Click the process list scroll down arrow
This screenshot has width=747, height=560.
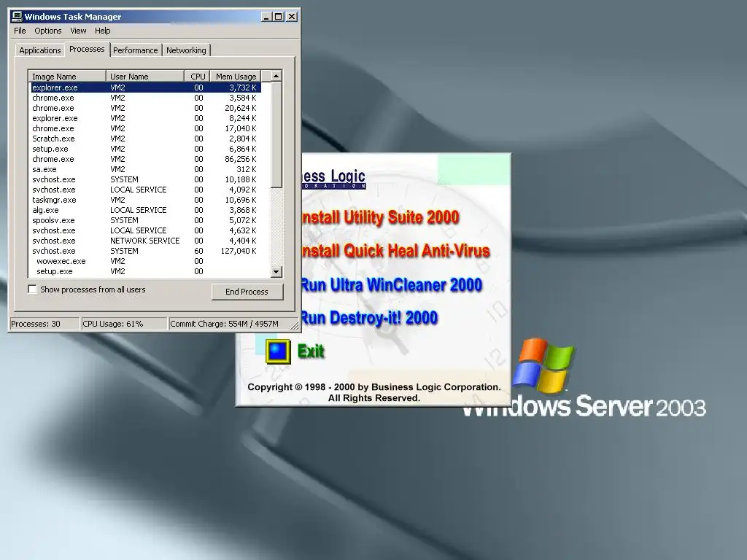276,272
